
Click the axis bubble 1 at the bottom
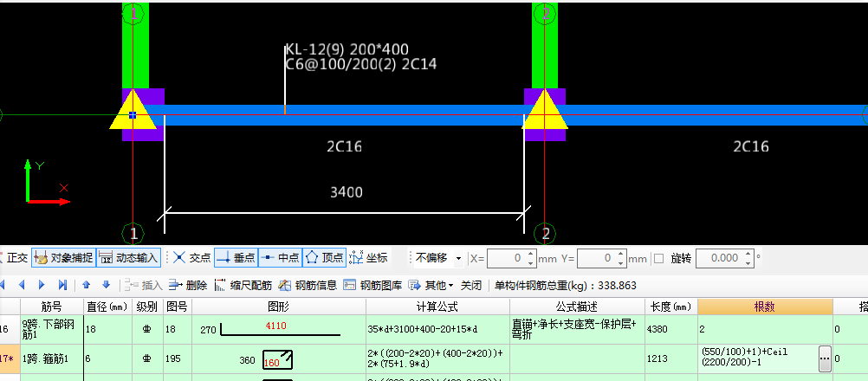(133, 234)
